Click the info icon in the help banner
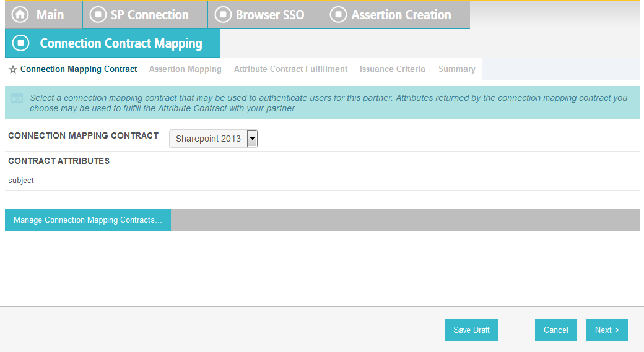The width and height of the screenshot is (644, 352). 17,98
